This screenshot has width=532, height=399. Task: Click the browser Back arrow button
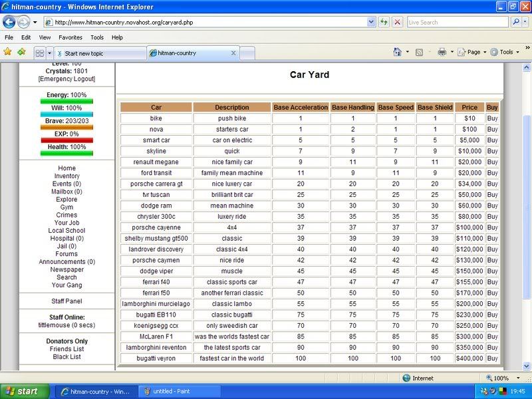click(9, 22)
